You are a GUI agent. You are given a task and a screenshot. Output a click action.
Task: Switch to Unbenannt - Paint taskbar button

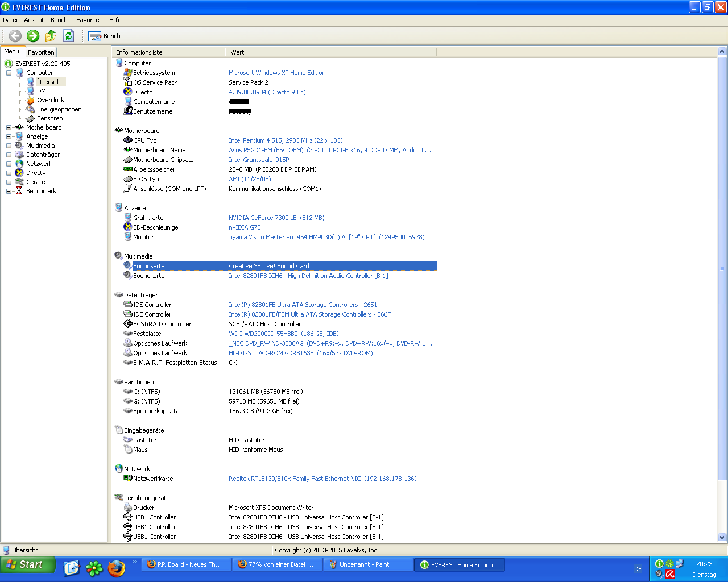click(x=368, y=564)
